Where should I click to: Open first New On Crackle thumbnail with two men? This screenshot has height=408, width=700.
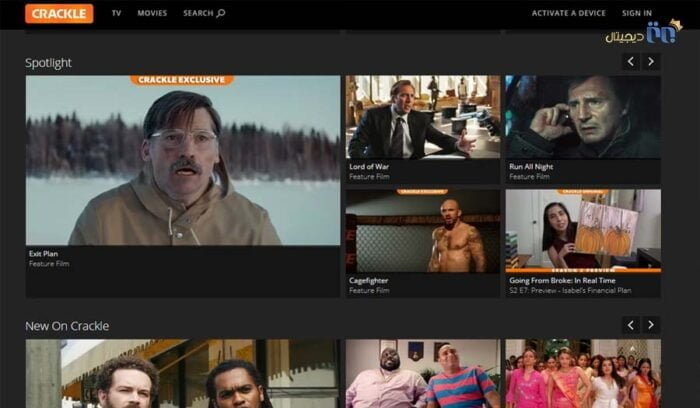pyautogui.click(x=183, y=374)
